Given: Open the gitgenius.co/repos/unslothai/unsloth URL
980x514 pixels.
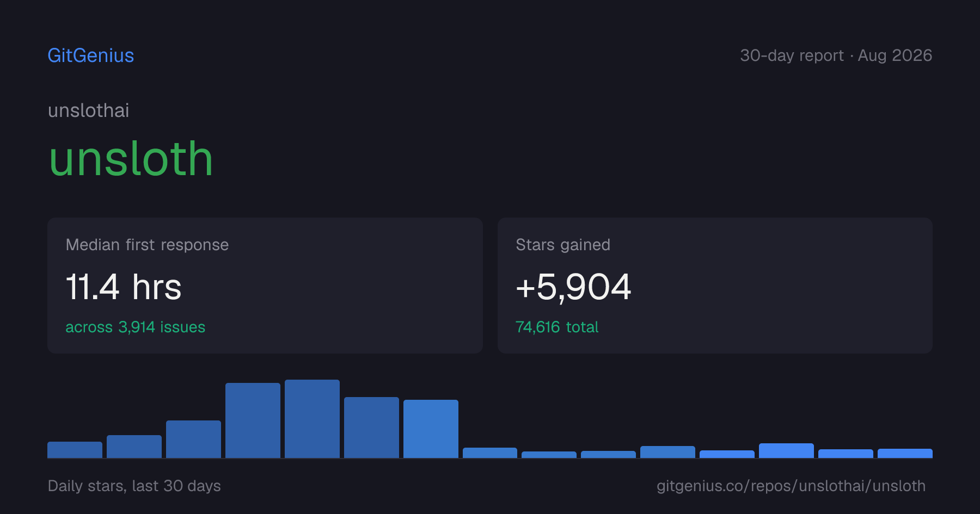Looking at the screenshot, I should (791, 486).
